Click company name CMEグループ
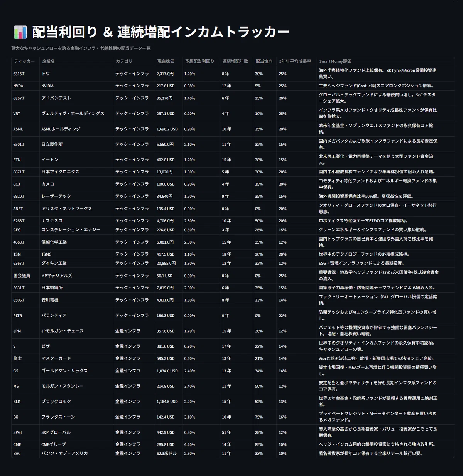 pyautogui.click(x=76, y=444)
